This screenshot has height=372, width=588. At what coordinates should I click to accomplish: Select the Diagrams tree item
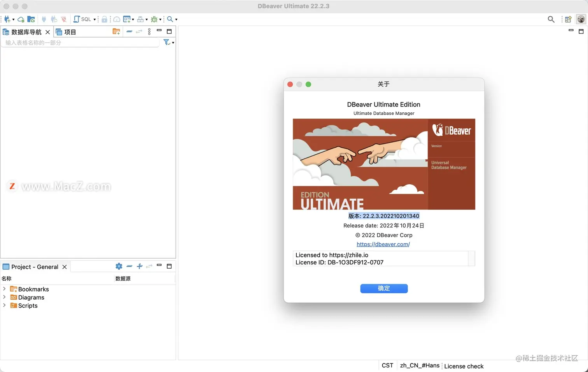pos(31,297)
